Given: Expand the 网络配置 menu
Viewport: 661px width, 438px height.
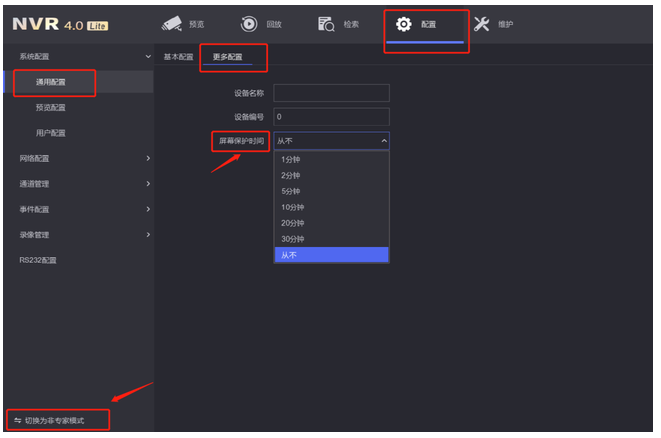Looking at the screenshot, I should 148,158.
